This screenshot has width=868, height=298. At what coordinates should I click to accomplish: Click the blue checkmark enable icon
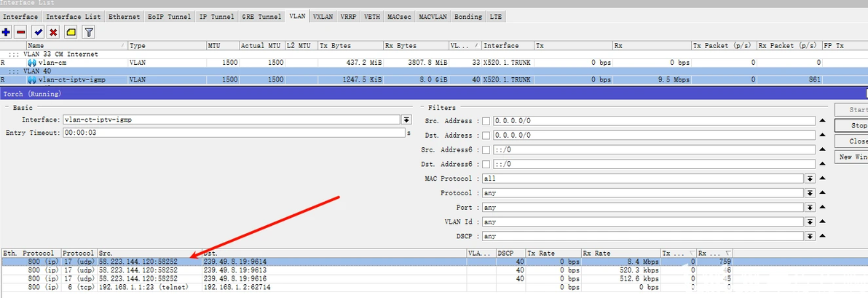[x=38, y=32]
